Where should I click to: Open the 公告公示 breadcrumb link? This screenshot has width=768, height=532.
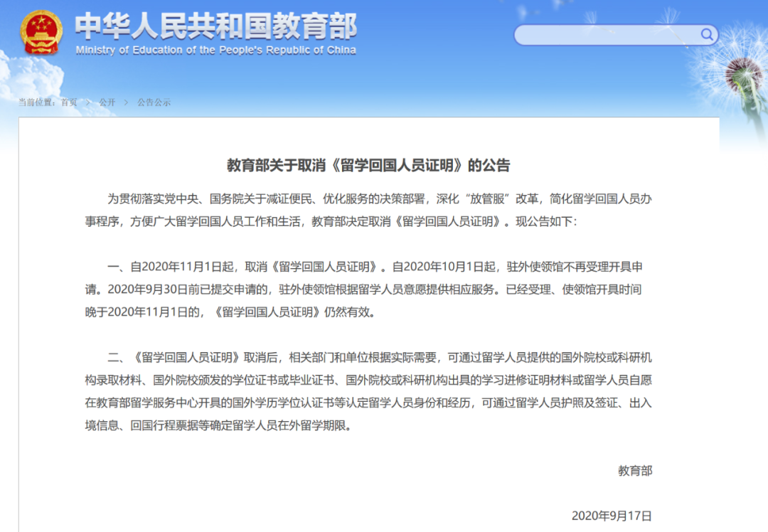pos(154,102)
